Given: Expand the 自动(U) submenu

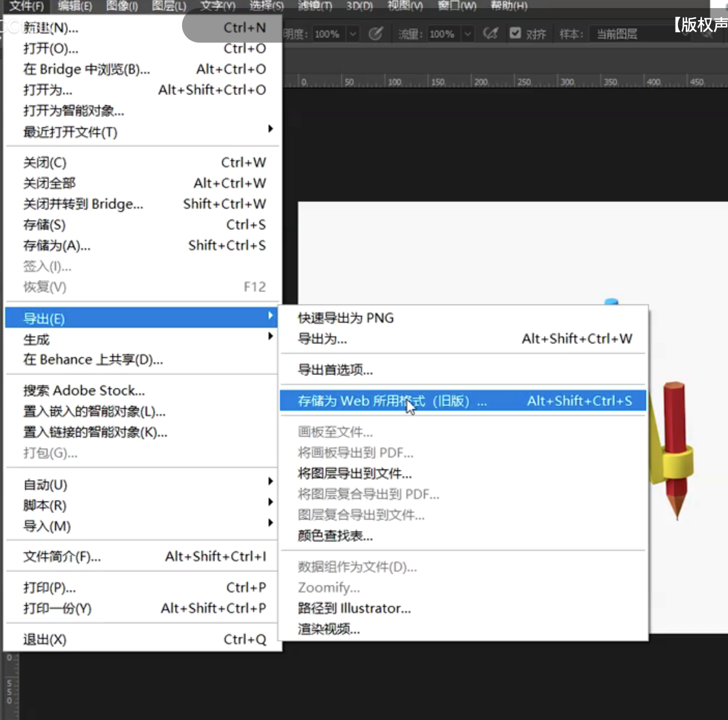Looking at the screenshot, I should point(141,484).
